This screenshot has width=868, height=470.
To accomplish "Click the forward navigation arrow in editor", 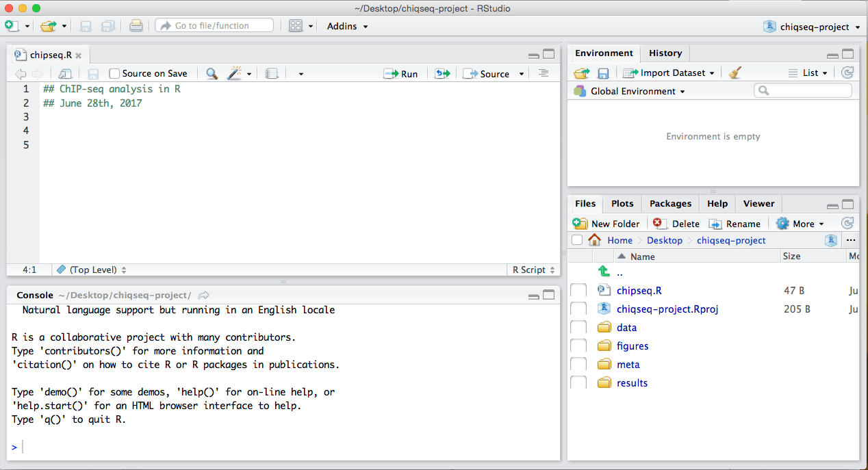I will pos(37,74).
